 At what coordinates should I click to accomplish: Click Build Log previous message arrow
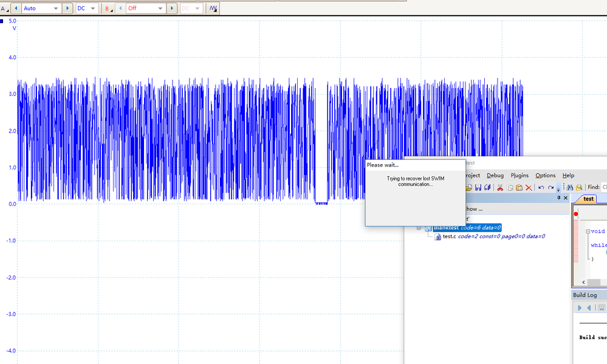point(589,308)
